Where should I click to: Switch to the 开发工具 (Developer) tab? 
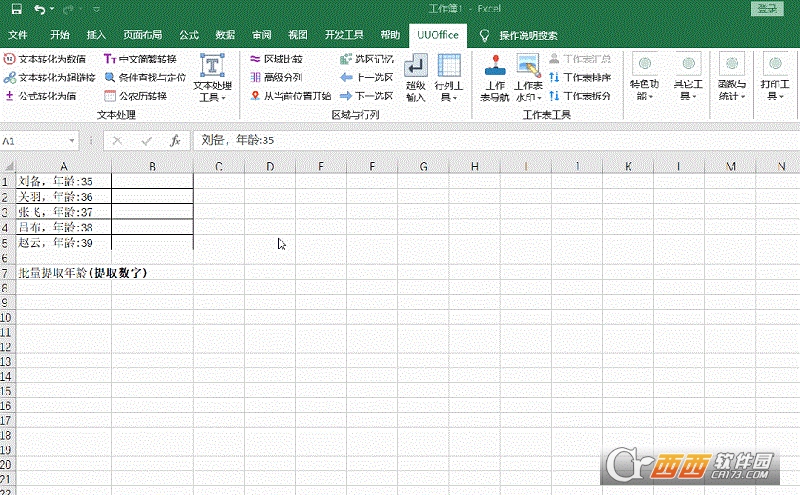tap(344, 35)
